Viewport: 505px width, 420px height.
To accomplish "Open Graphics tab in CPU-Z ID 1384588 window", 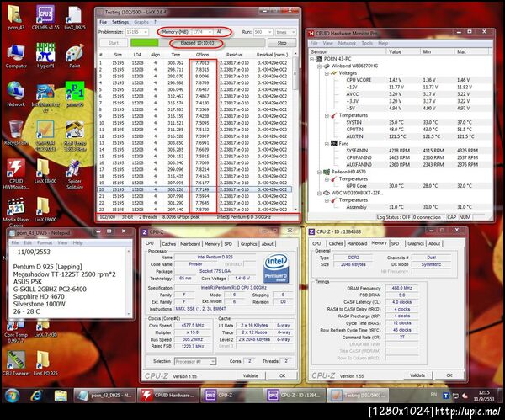I will tap(416, 244).
